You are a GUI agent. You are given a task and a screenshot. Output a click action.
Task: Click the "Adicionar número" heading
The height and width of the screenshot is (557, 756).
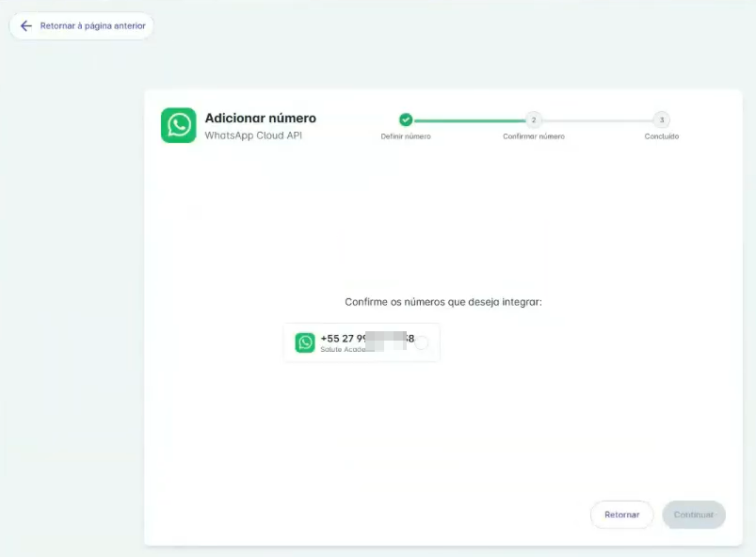click(x=260, y=119)
